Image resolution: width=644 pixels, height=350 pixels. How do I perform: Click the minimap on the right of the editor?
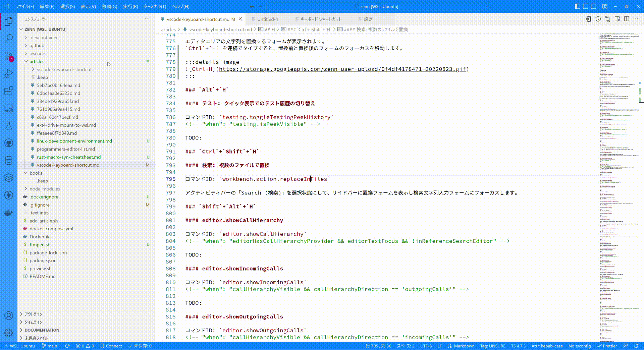pos(619,187)
